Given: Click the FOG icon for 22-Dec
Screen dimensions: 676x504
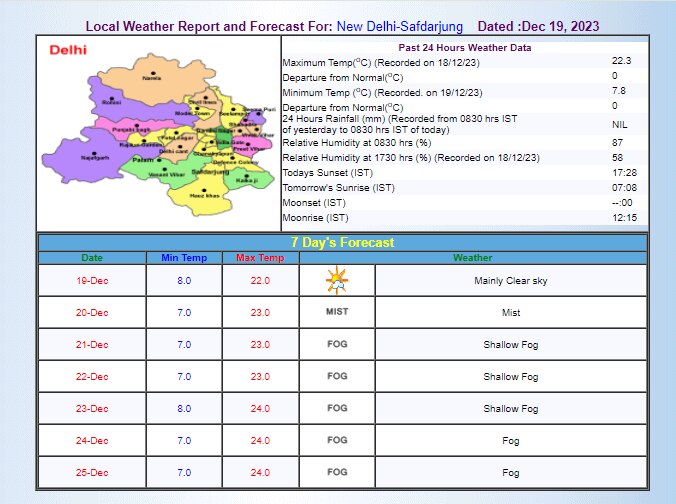Looking at the screenshot, I should click(x=337, y=376).
